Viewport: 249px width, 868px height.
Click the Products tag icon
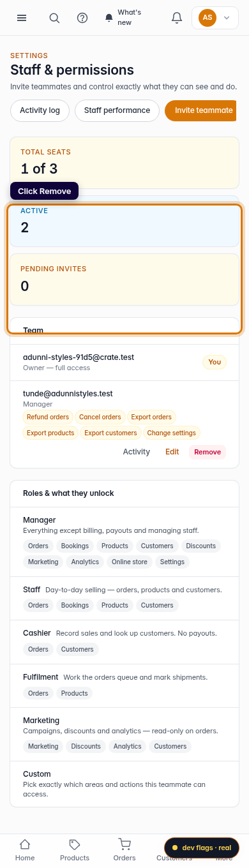pyautogui.click(x=75, y=844)
